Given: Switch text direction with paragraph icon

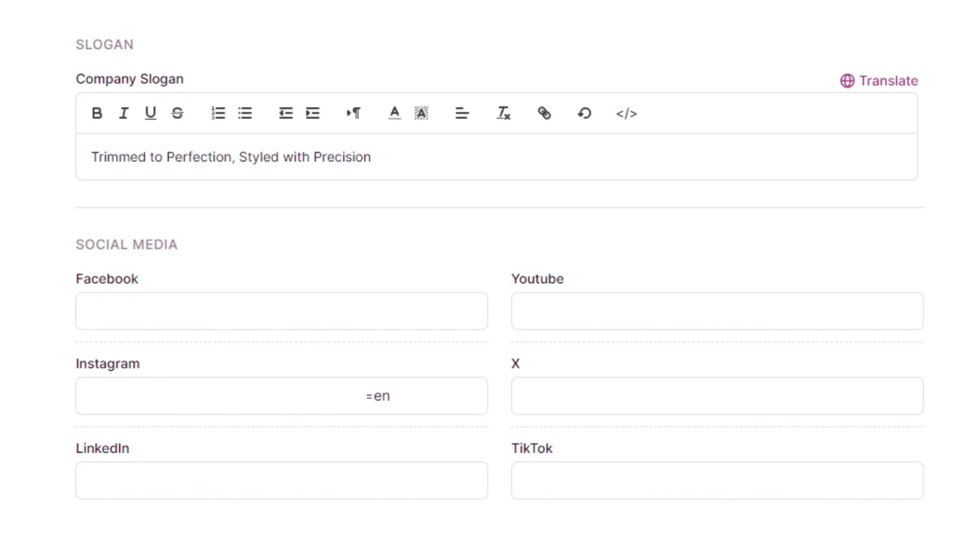Looking at the screenshot, I should pos(353,113).
